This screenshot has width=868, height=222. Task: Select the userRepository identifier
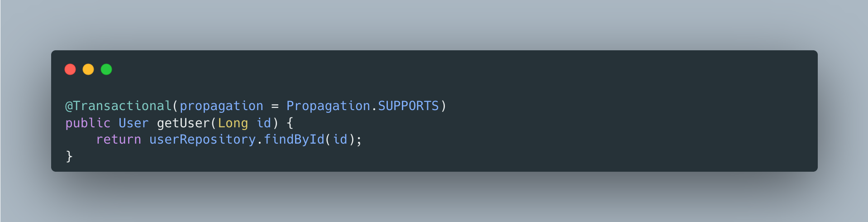coord(202,140)
